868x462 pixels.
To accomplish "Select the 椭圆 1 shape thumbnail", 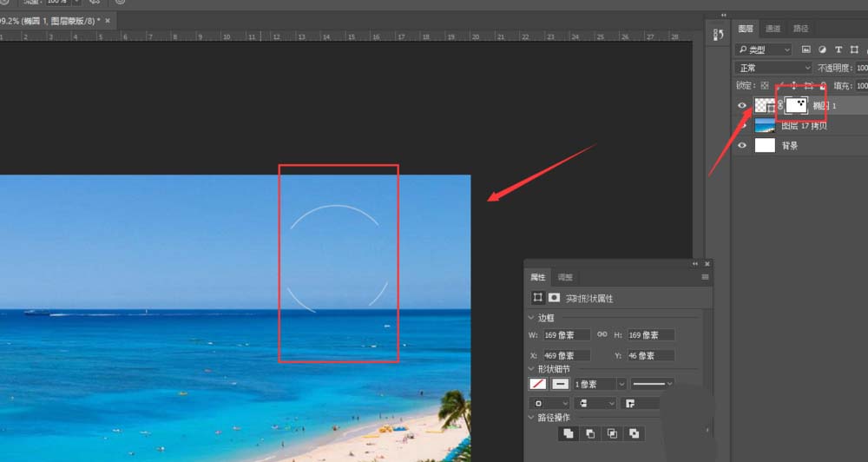I will 765,105.
